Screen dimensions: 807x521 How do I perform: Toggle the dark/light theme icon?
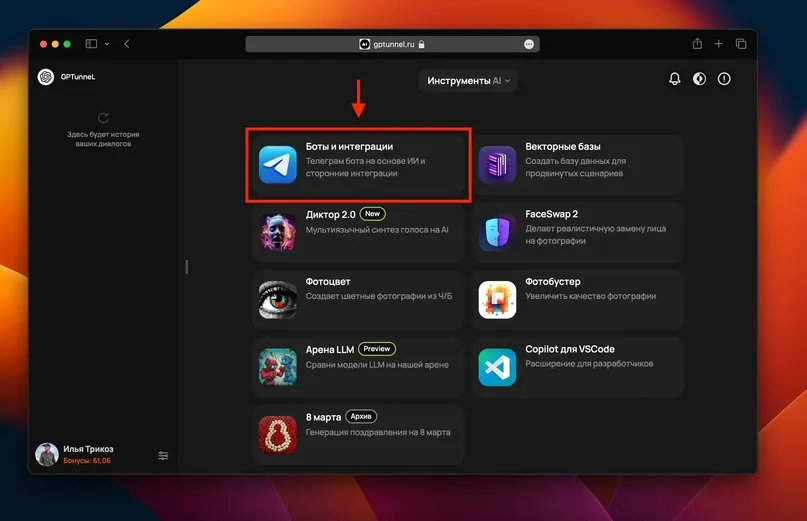(699, 79)
